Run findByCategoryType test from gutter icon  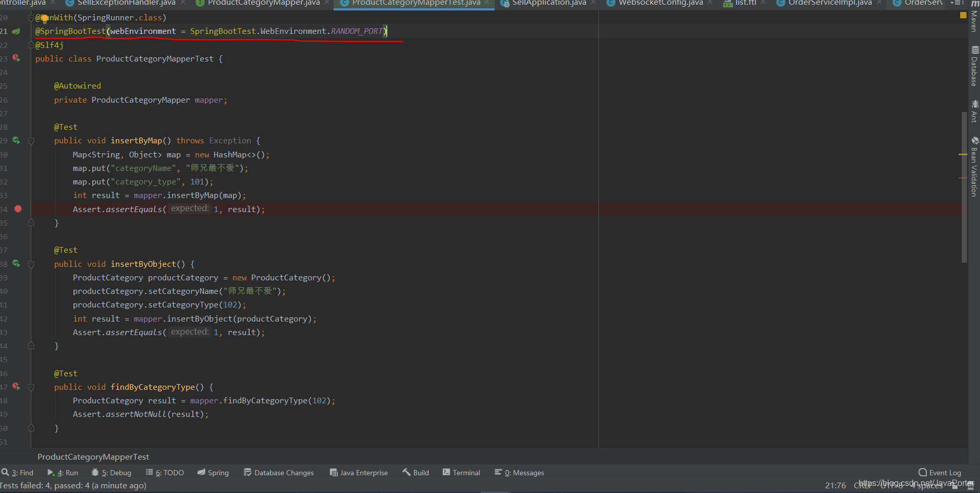16,387
